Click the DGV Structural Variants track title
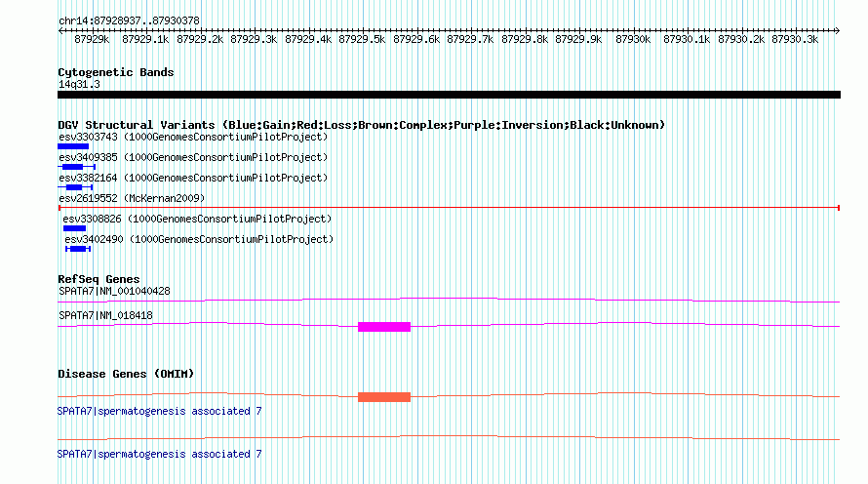The height and width of the screenshot is (484, 868). (x=361, y=125)
